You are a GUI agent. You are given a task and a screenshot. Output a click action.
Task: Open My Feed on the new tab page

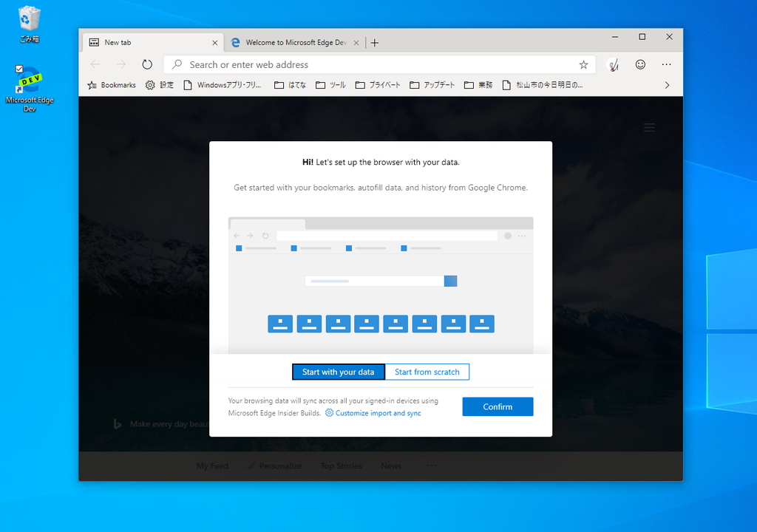click(212, 465)
